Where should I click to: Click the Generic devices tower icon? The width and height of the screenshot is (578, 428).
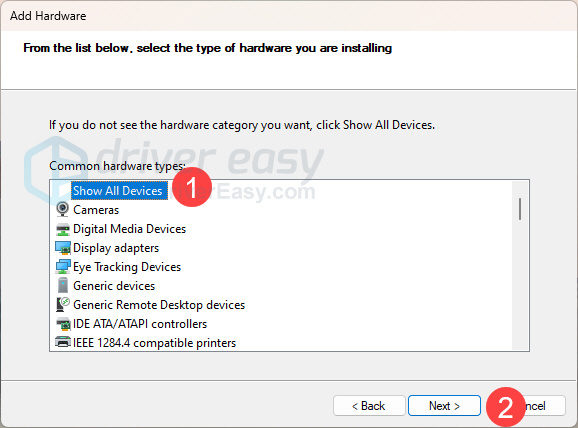(x=63, y=285)
